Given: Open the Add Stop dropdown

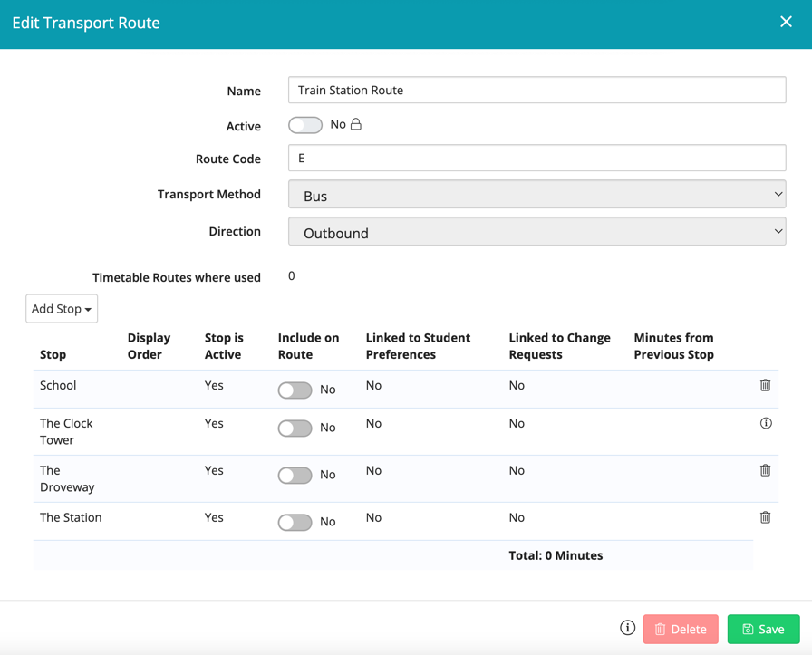Looking at the screenshot, I should click(62, 309).
